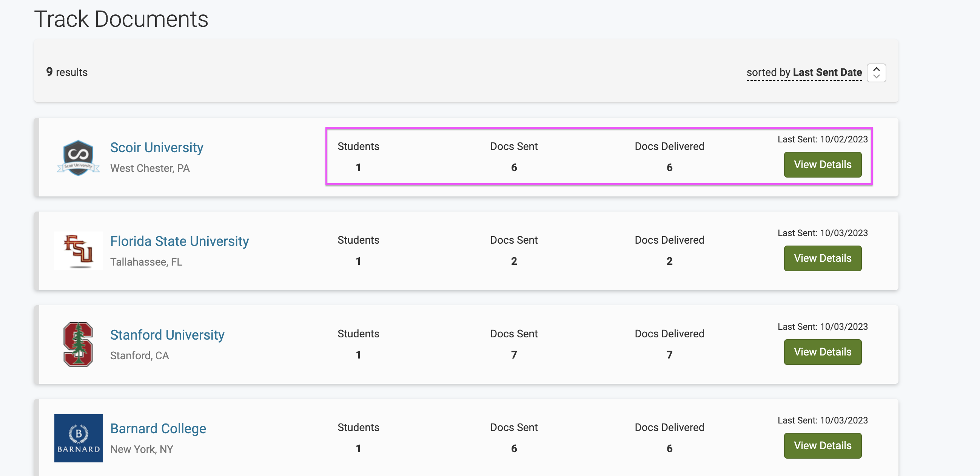Click Stanford, CA location text
The image size is (980, 476).
pyautogui.click(x=140, y=355)
